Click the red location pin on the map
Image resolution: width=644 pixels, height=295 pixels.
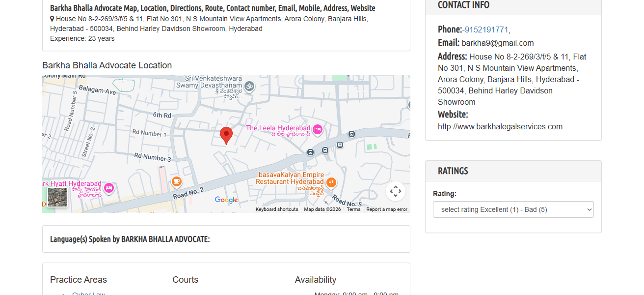pyautogui.click(x=226, y=134)
